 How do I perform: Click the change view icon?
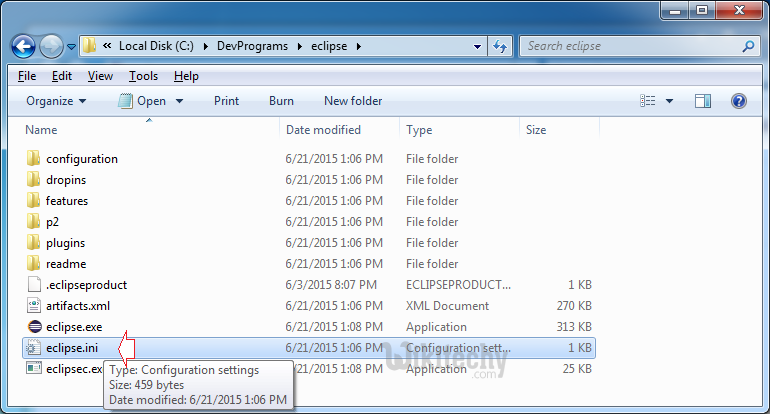click(x=648, y=101)
